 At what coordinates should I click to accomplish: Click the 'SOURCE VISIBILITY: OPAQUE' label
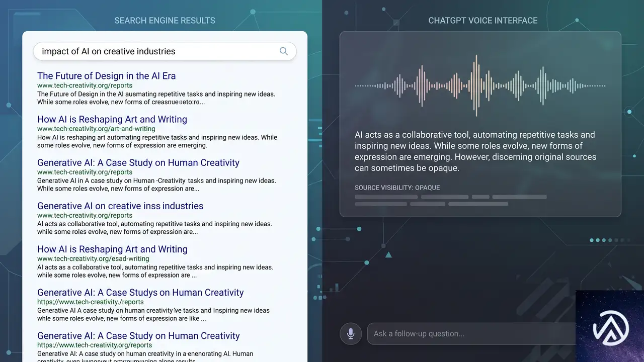397,188
